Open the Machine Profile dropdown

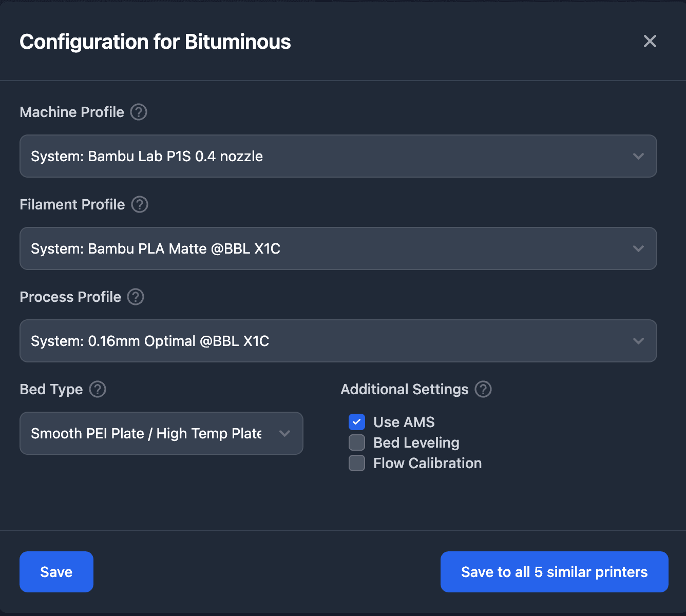[338, 156]
